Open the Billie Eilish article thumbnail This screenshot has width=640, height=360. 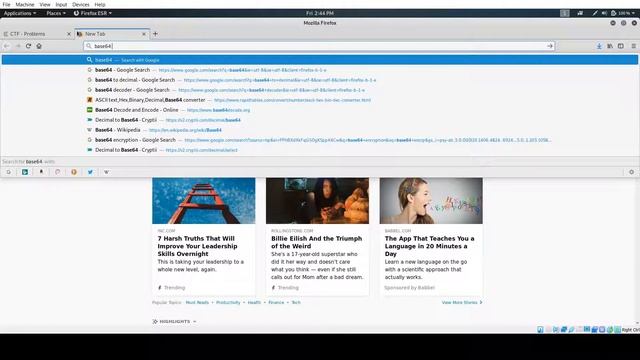317,201
